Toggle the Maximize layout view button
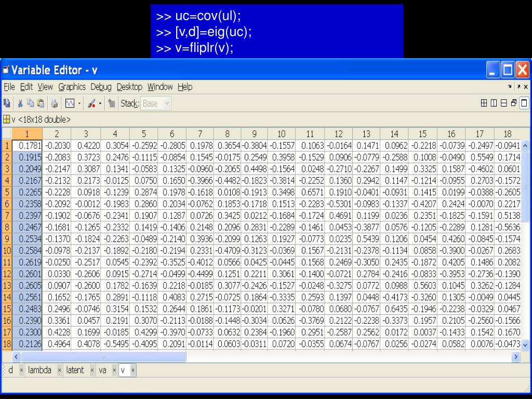 tap(524, 103)
